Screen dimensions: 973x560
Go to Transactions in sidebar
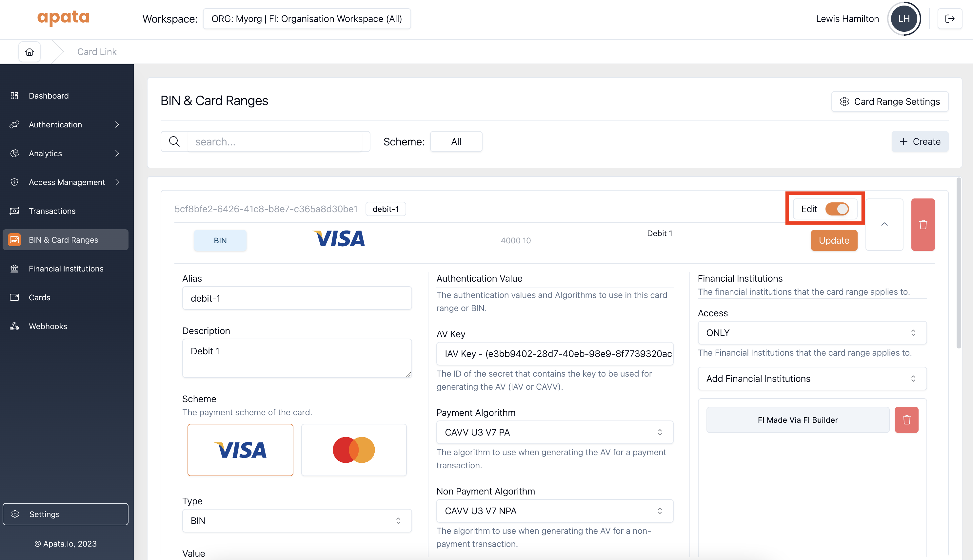(x=52, y=211)
